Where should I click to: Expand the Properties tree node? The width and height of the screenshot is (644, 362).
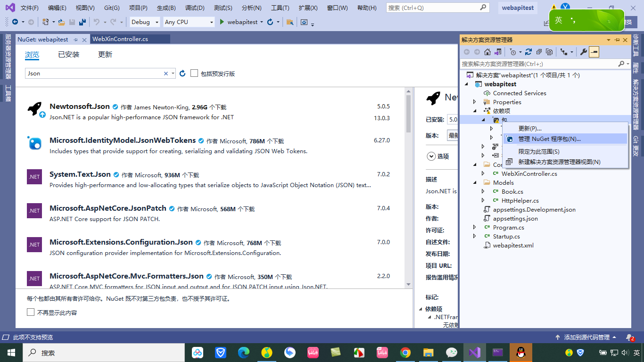tap(475, 102)
